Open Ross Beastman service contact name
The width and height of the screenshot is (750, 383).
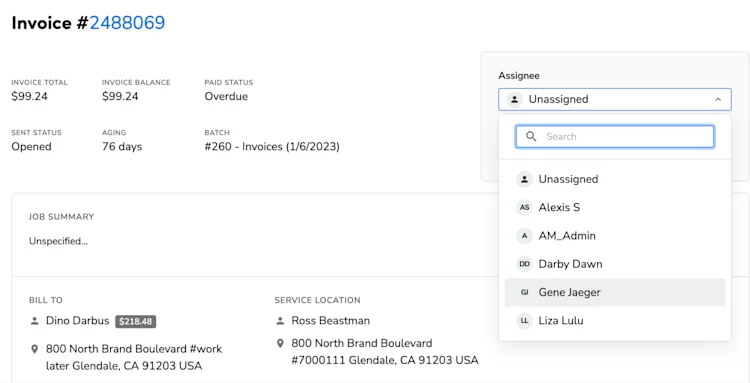pyautogui.click(x=331, y=321)
